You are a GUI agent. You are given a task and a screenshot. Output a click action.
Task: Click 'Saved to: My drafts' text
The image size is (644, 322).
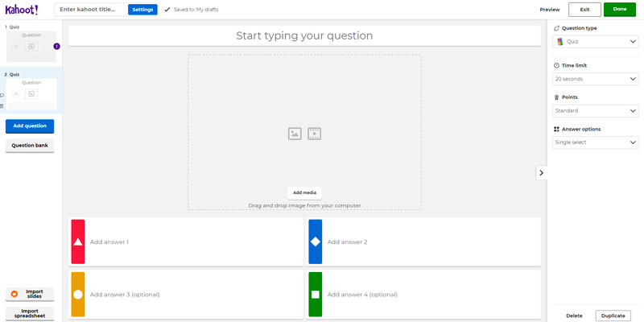196,10
